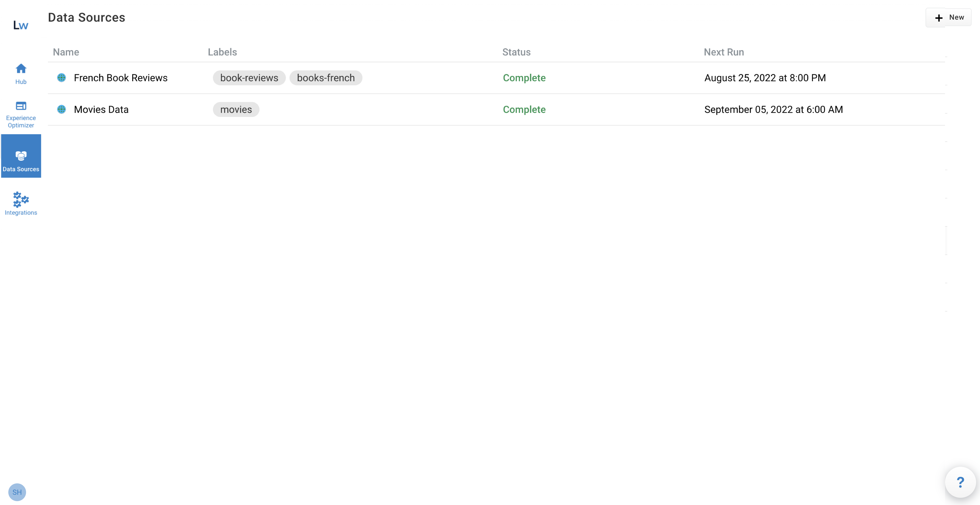Open the French Book Reviews data source
This screenshot has width=980, height=505.
coord(120,78)
